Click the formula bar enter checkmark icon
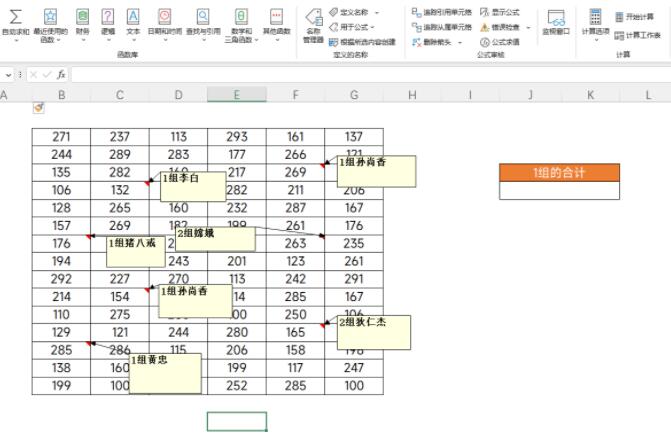The height and width of the screenshot is (435, 671). [x=47, y=74]
